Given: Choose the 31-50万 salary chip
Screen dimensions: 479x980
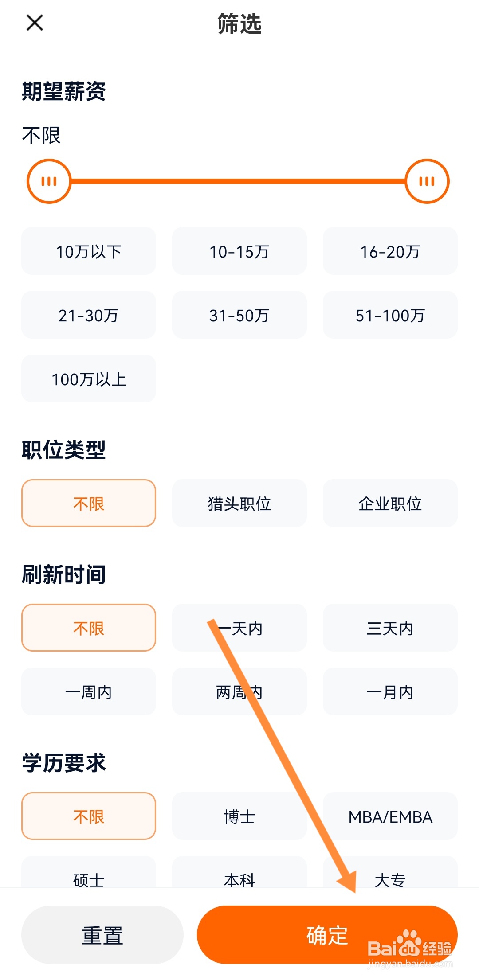Looking at the screenshot, I should pos(239,315).
